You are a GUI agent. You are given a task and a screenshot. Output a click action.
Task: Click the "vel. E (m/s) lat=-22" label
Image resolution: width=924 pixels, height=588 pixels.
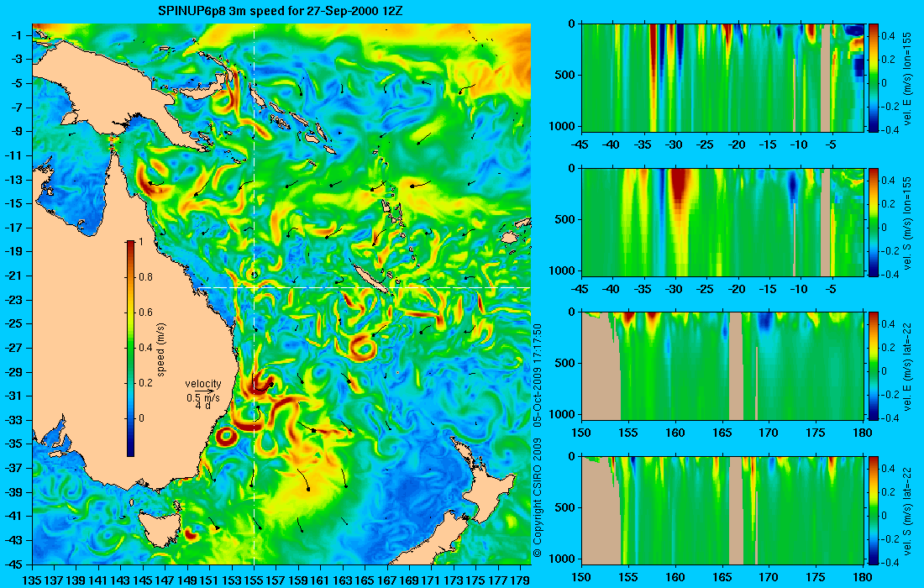click(907, 366)
